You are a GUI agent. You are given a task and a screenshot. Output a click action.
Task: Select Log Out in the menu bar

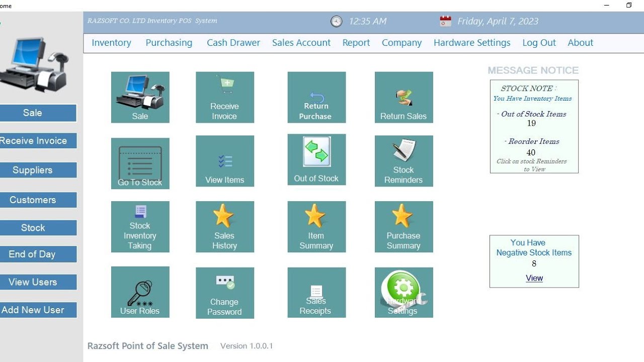click(539, 43)
